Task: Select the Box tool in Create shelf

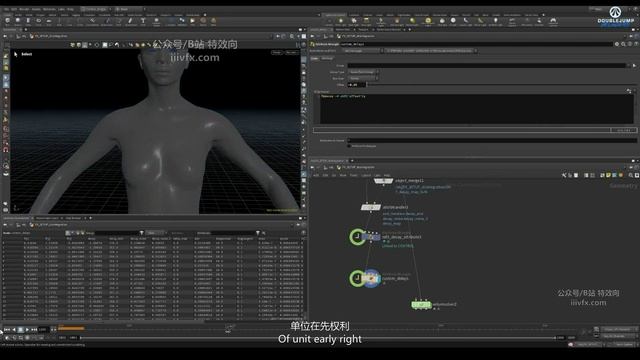Action: coord(7,21)
